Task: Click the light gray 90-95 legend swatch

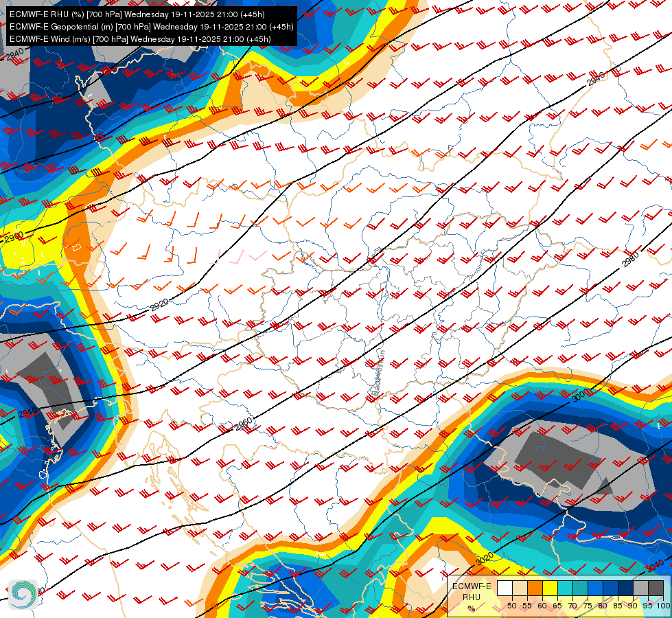Action: (640, 588)
